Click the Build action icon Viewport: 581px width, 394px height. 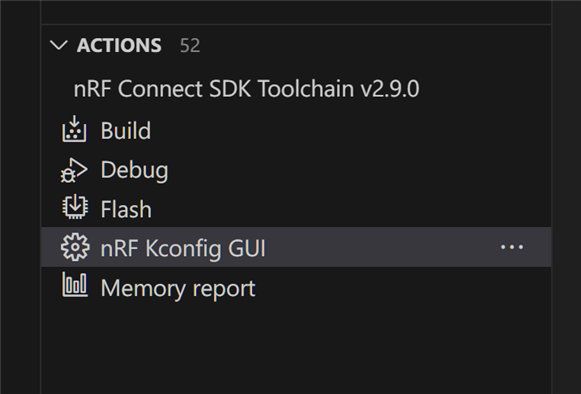click(x=74, y=129)
